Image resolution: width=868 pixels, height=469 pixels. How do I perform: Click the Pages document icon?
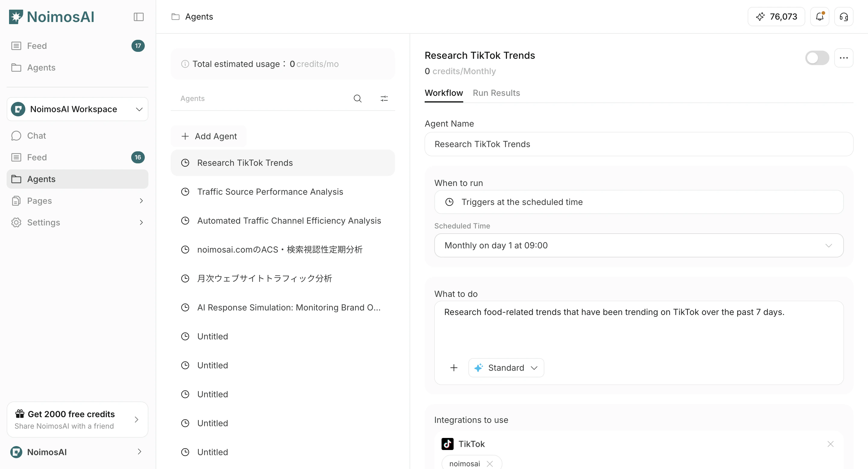coord(16,201)
